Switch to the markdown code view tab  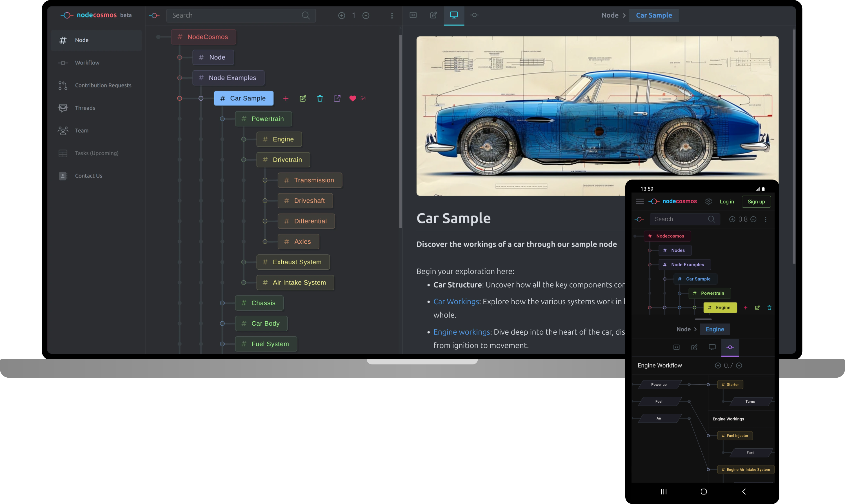coord(413,15)
